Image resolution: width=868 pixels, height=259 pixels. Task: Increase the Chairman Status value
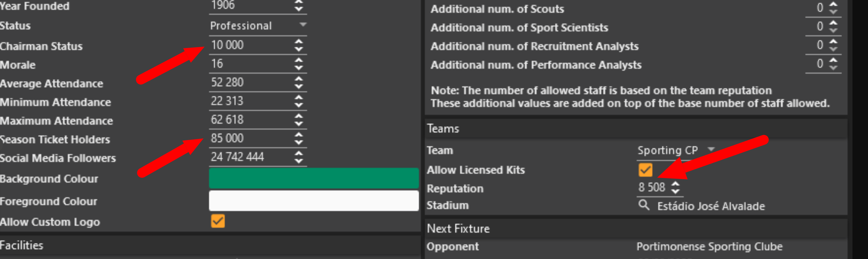pos(299,42)
